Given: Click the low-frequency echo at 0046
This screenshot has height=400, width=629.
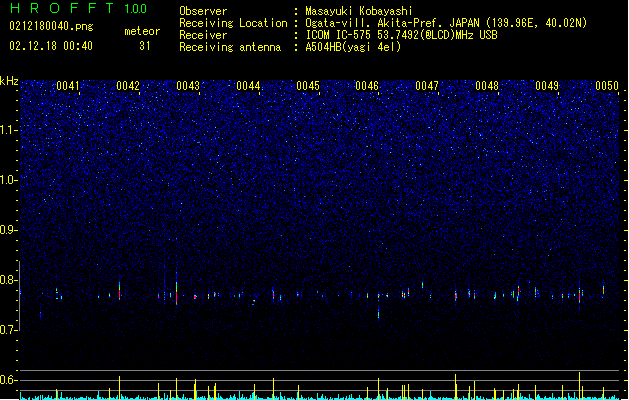Looking at the screenshot, I should pyautogui.click(x=378, y=313).
